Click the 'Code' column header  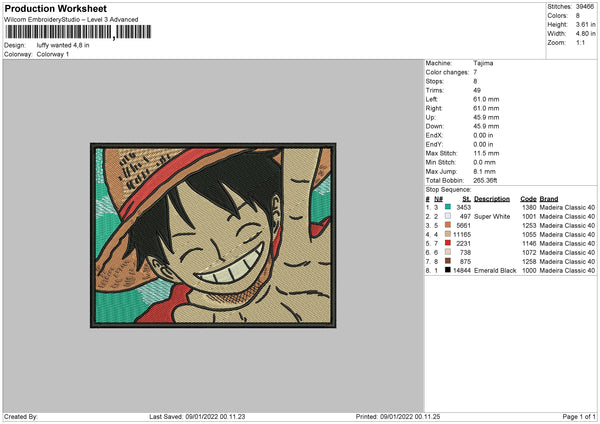[528, 199]
